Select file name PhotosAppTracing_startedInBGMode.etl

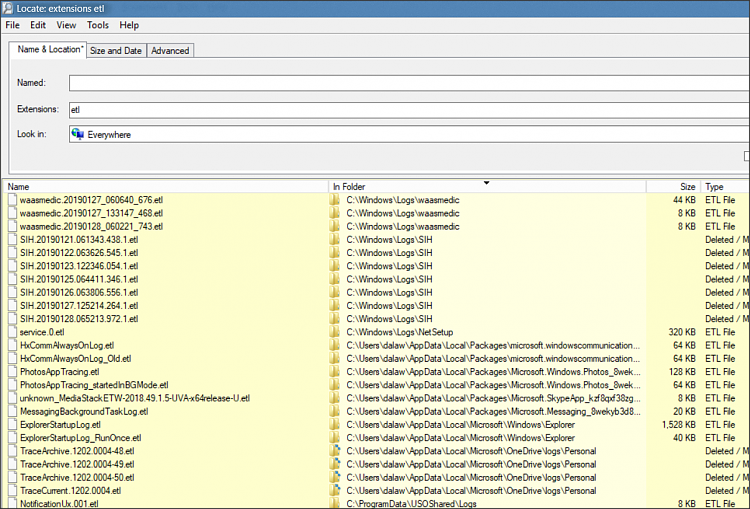pos(94,385)
